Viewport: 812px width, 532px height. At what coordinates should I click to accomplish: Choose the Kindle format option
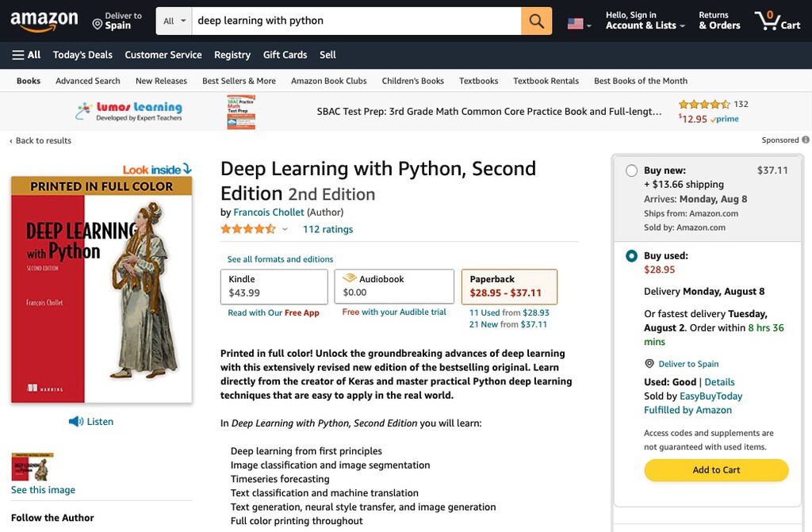[x=274, y=286]
